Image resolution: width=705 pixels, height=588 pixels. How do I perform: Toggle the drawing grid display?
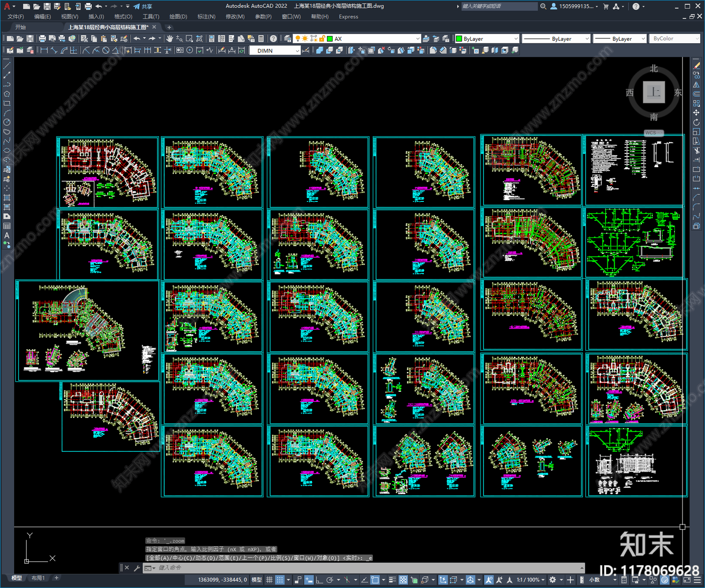point(269,580)
